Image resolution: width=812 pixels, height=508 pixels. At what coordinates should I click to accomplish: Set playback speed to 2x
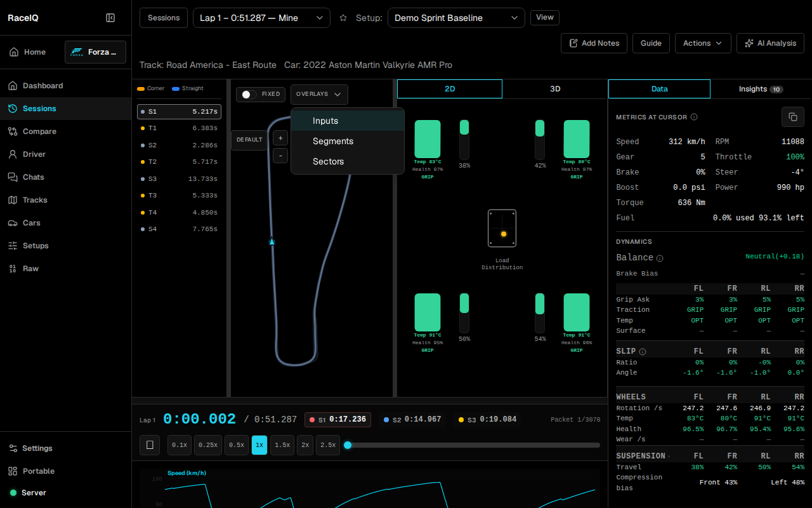pos(305,445)
